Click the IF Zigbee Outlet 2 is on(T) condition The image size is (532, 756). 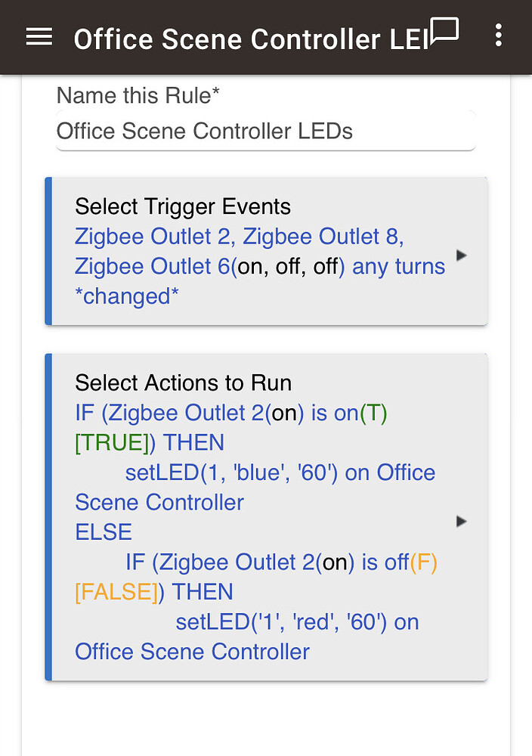click(x=230, y=413)
